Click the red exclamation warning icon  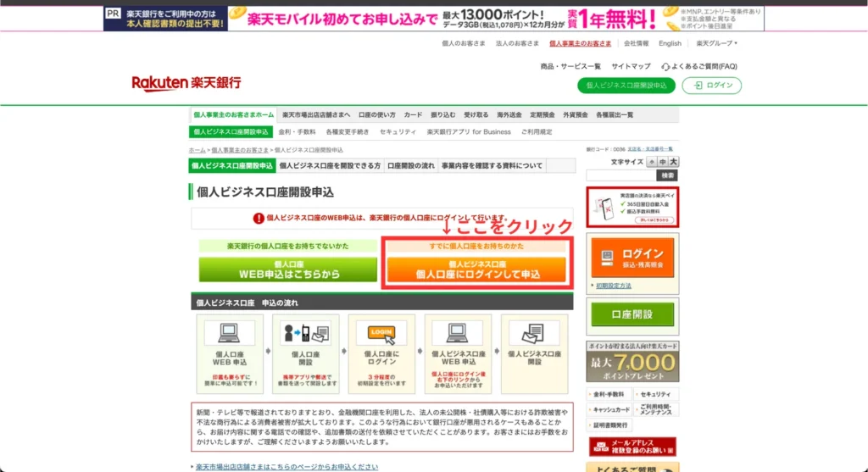(259, 218)
